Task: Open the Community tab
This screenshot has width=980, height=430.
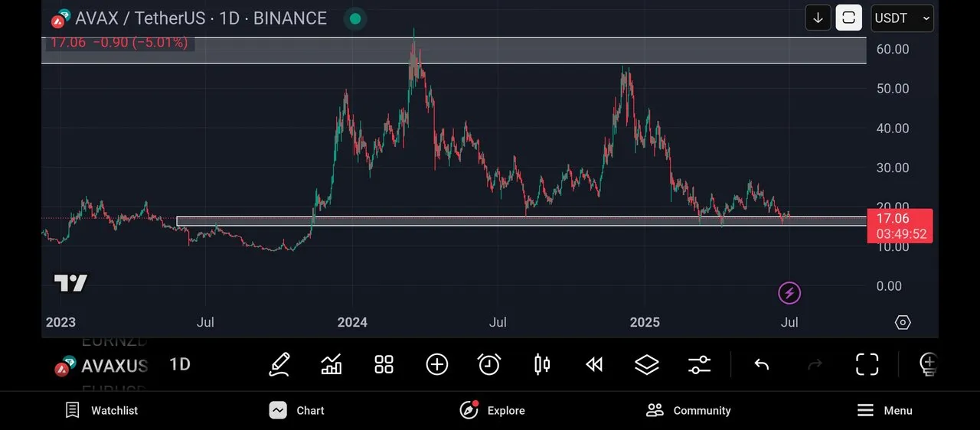Action: coord(688,410)
